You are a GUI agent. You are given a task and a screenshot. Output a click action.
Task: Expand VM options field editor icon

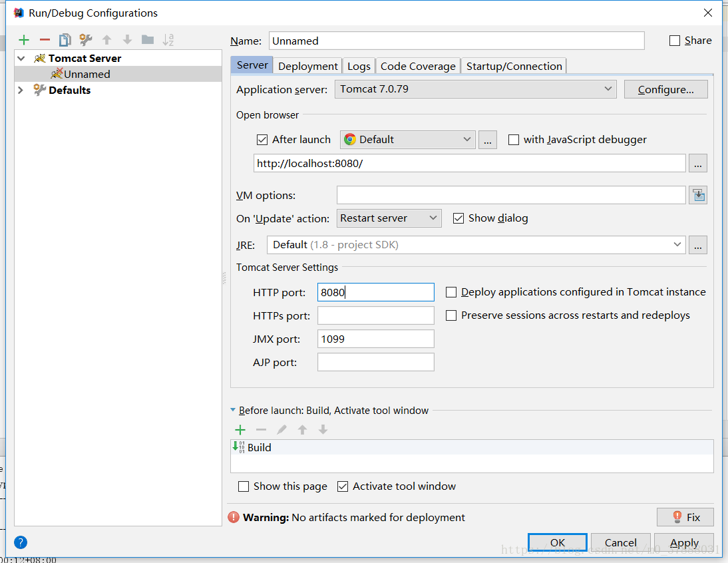(x=698, y=196)
